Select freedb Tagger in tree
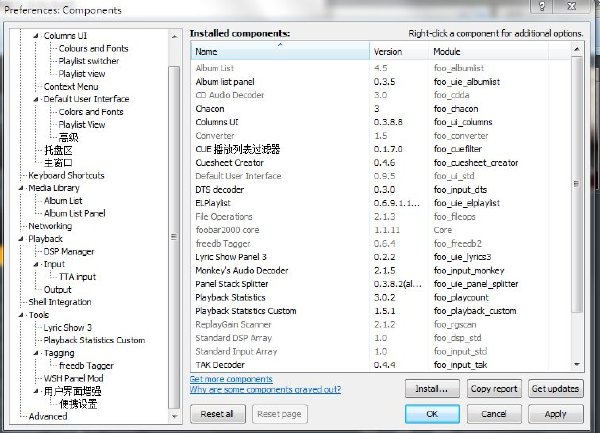The width and height of the screenshot is (600, 433). tap(86, 366)
